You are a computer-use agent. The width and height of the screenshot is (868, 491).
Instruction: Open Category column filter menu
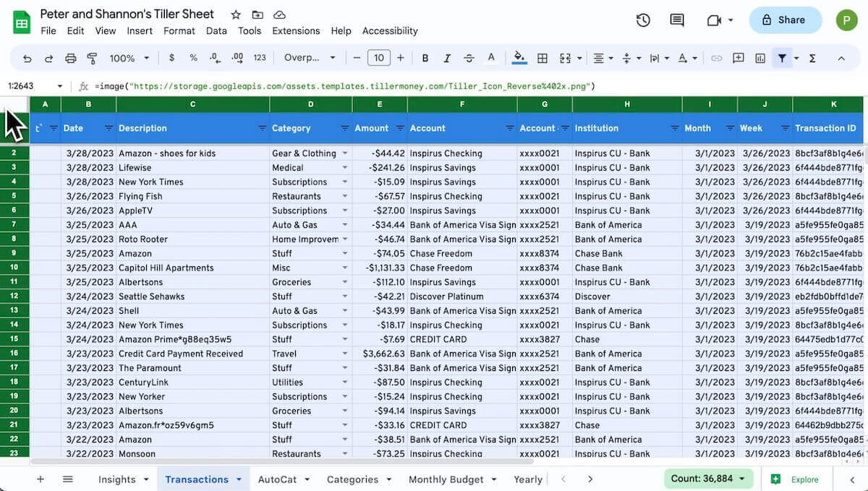coord(345,129)
